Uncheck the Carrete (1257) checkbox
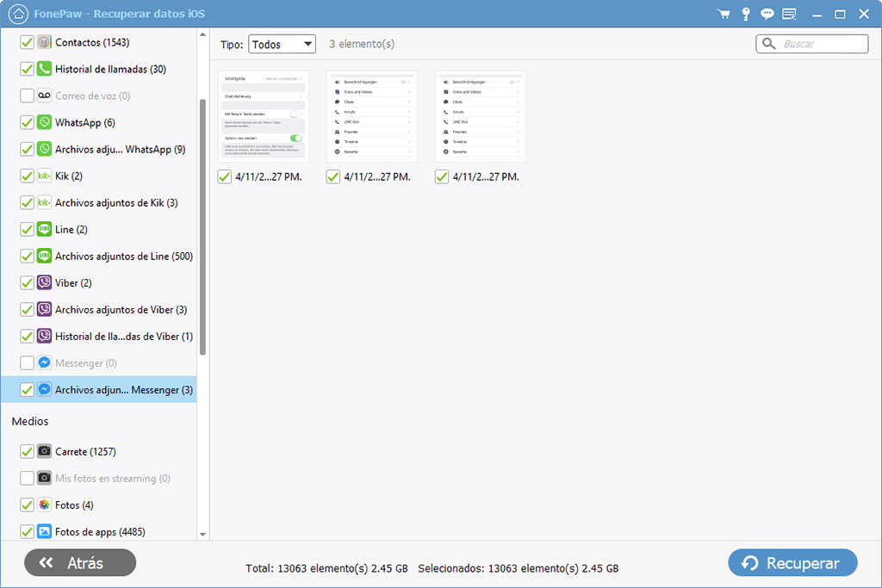The image size is (882, 588). pos(27,451)
